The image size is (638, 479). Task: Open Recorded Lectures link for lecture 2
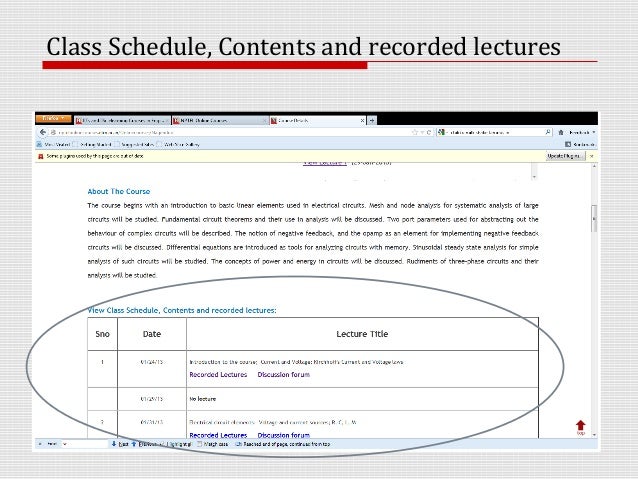point(218,435)
